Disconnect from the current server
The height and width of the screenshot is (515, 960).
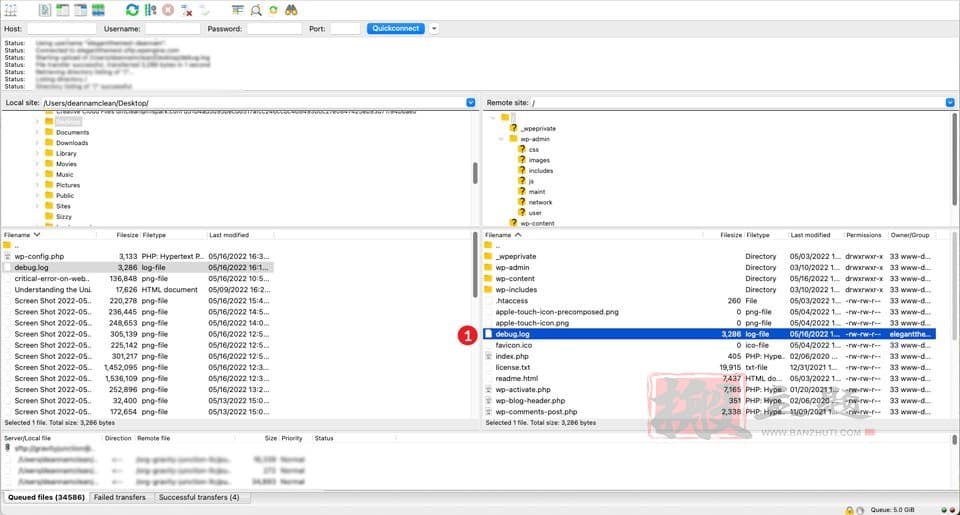(x=187, y=10)
